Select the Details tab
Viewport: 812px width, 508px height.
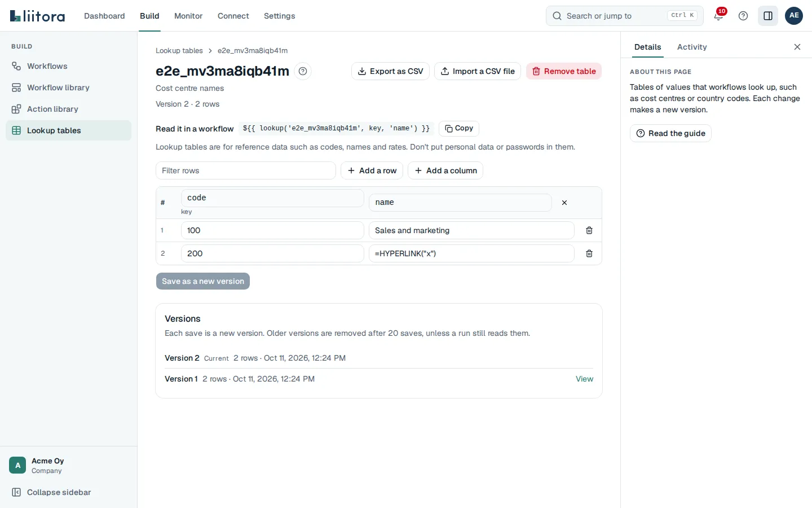[647, 47]
